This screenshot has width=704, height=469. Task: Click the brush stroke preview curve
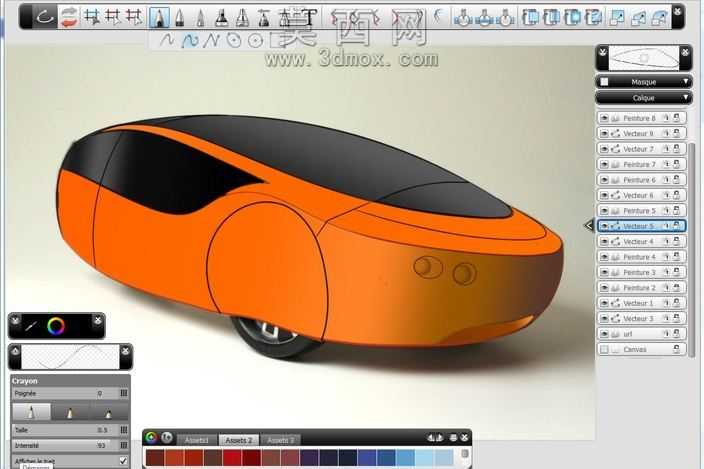70,357
